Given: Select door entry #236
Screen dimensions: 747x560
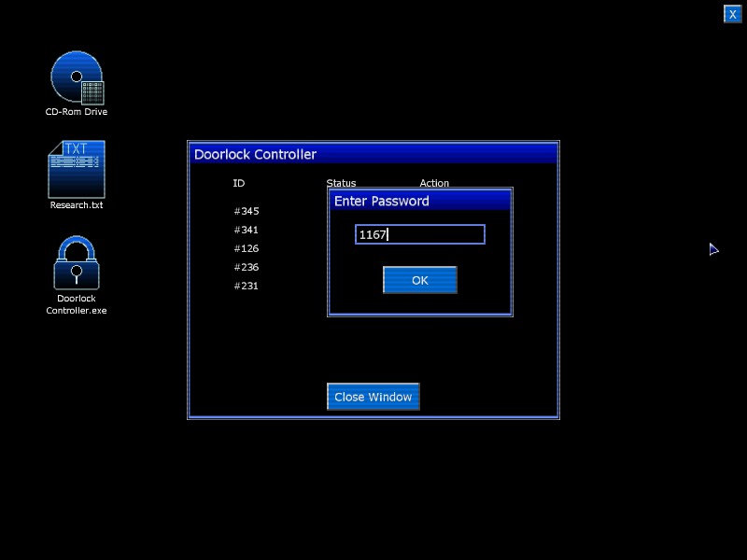Looking at the screenshot, I should click(247, 268).
